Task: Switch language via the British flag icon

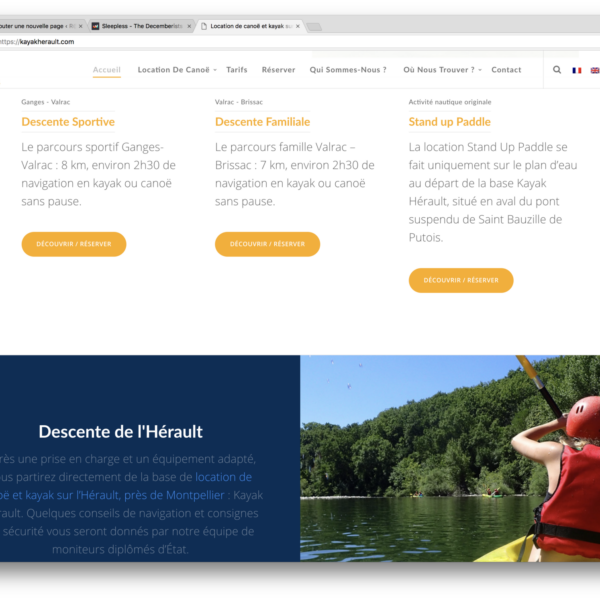Action: (595, 70)
